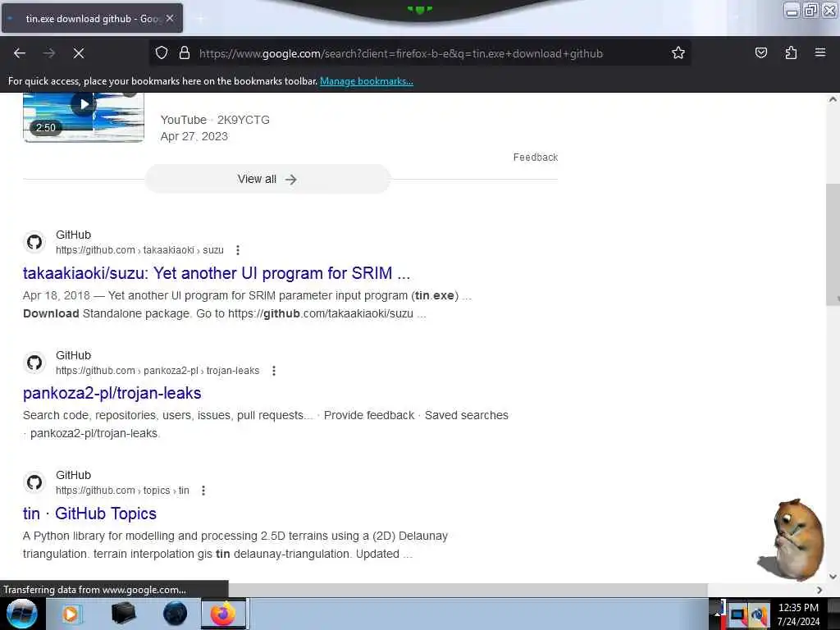Open the Extensions puzzle icon
The image size is (840, 630).
(x=791, y=53)
